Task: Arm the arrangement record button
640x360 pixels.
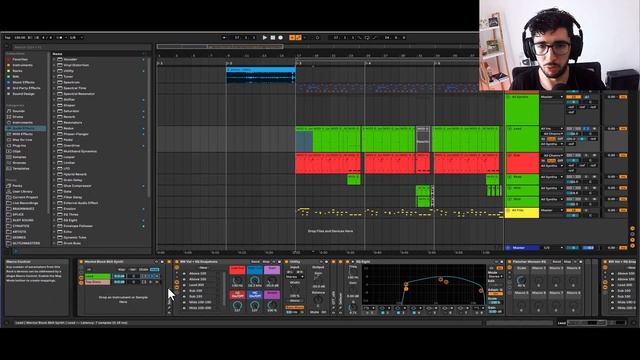Action: pyautogui.click(x=280, y=38)
